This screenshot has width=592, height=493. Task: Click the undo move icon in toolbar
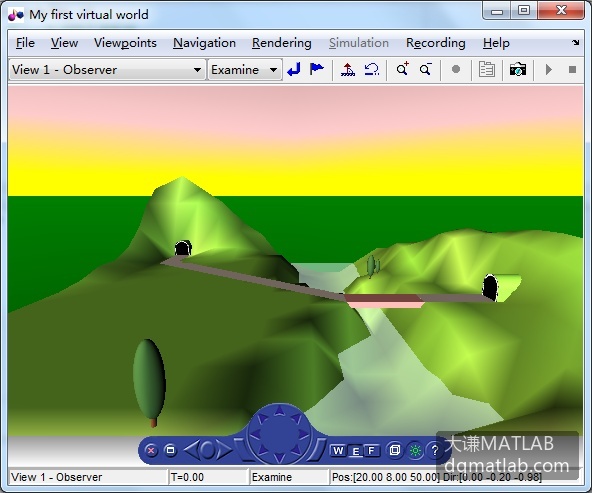pos(372,70)
